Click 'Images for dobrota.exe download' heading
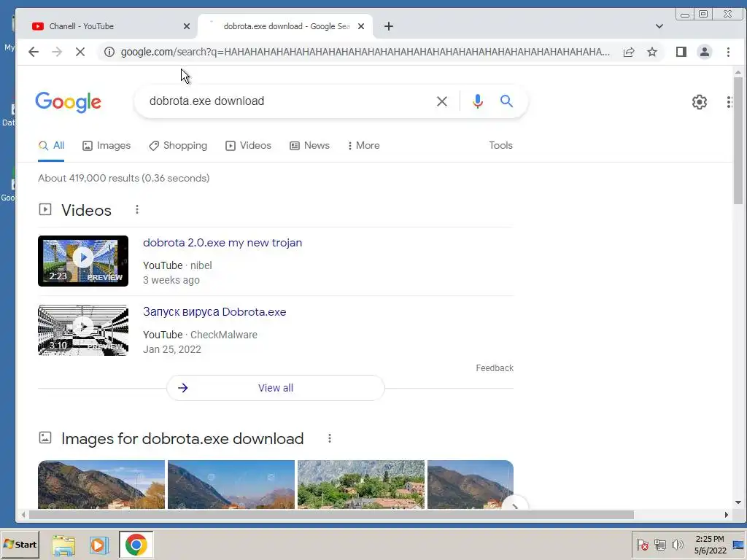The image size is (747, 560). point(182,438)
